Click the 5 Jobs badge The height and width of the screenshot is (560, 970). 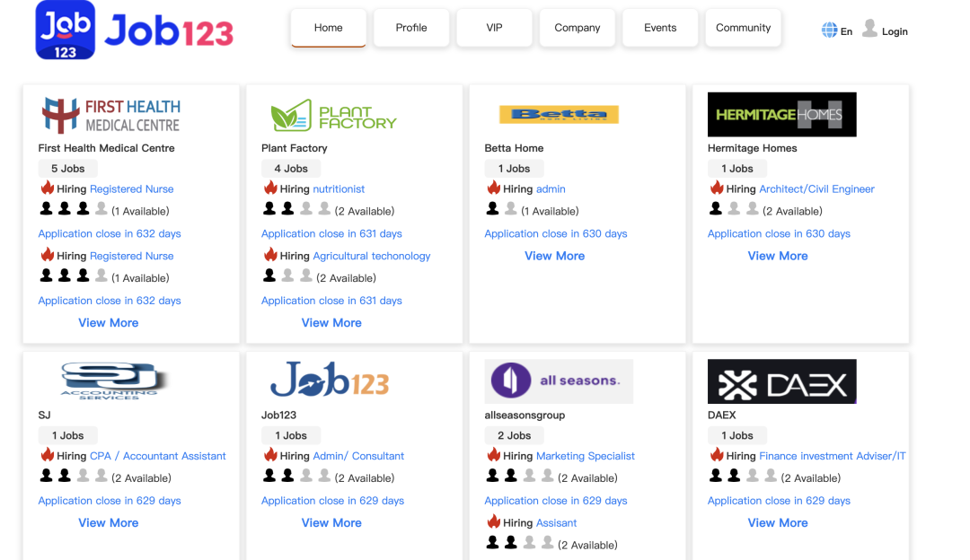68,169
